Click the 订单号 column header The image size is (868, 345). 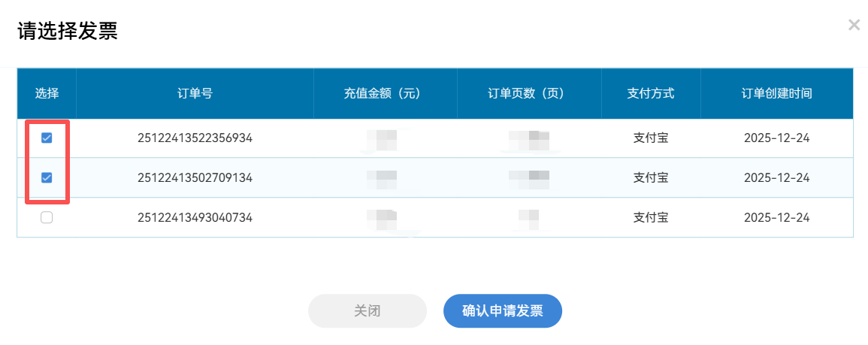pos(195,94)
